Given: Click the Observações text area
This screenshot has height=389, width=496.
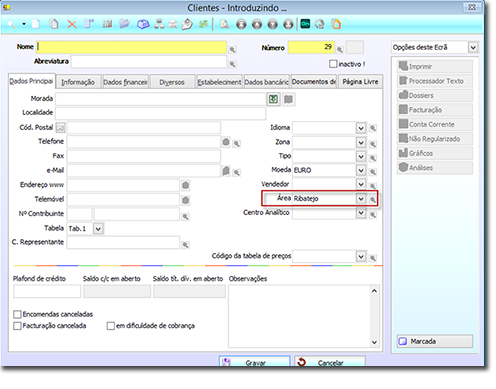Looking at the screenshot, I should pos(299,316).
